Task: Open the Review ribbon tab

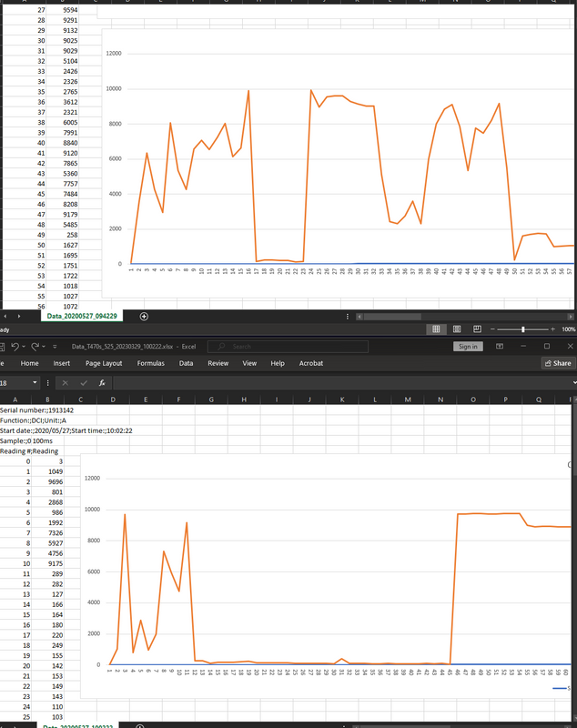Action: (218, 363)
